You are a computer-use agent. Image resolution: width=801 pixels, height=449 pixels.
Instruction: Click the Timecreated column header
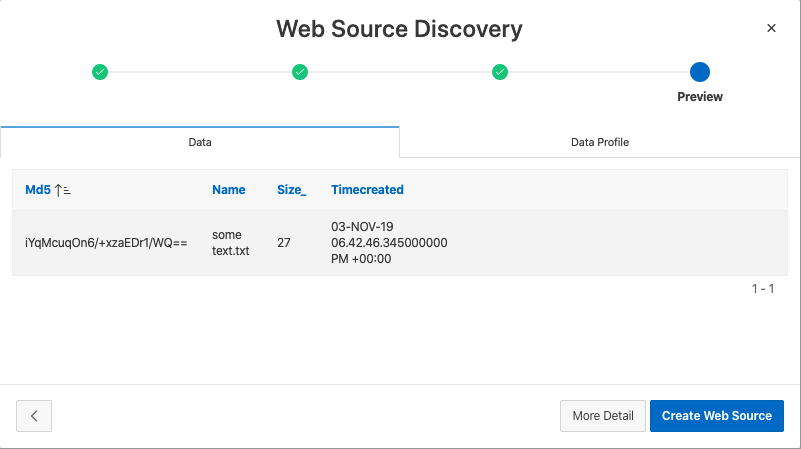click(367, 190)
